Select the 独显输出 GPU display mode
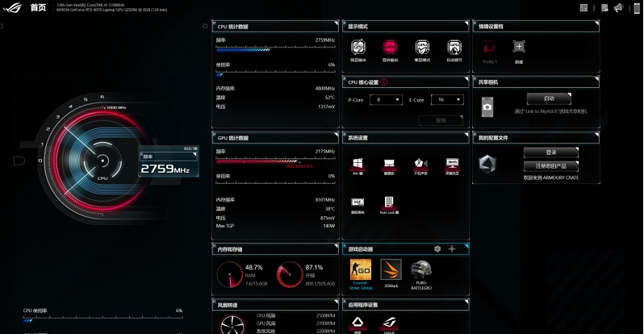This screenshot has height=334, width=644. point(358,48)
